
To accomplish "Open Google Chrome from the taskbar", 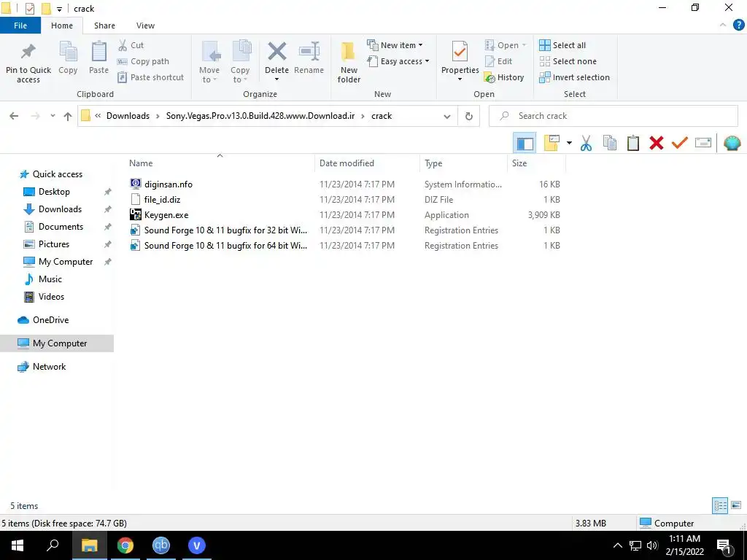I will coord(125,545).
